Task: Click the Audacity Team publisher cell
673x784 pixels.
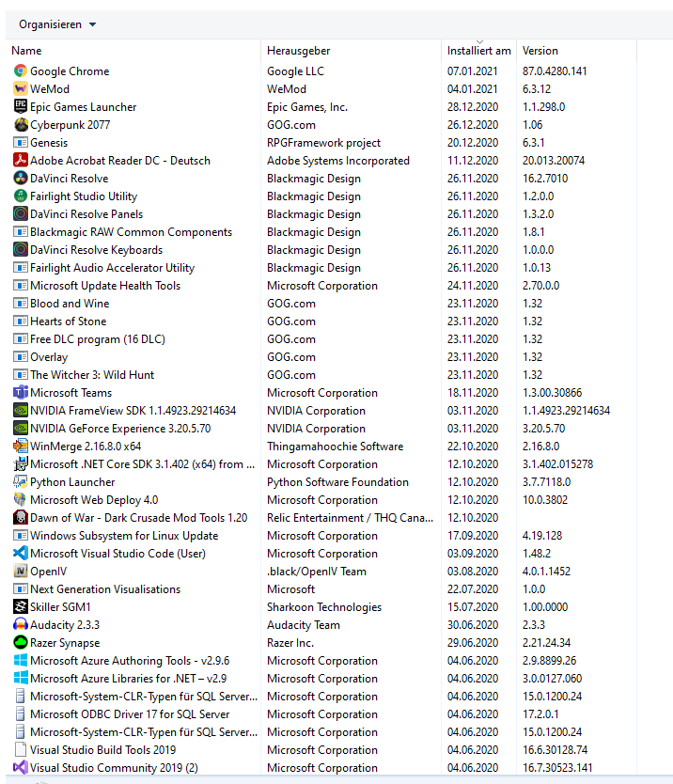Action: (303, 625)
